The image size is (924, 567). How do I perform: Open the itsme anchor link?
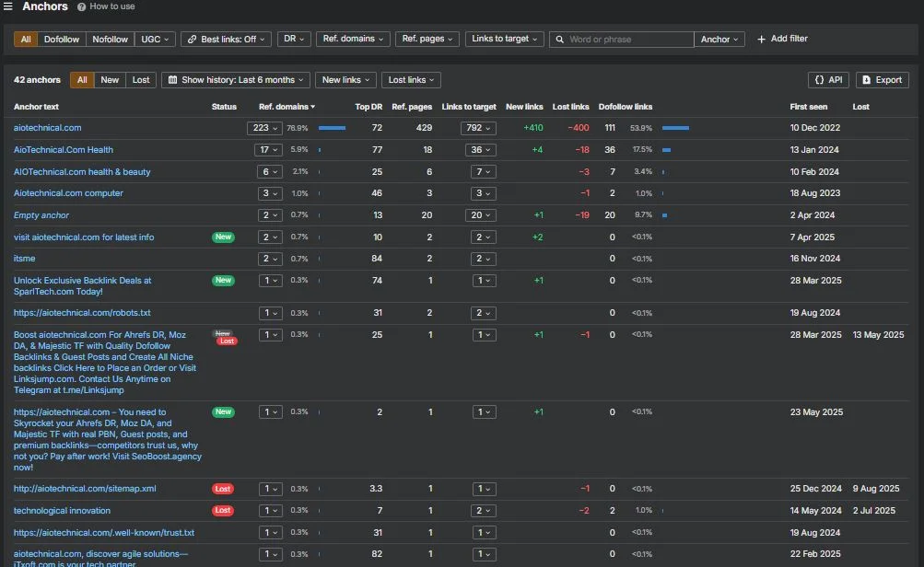point(24,259)
